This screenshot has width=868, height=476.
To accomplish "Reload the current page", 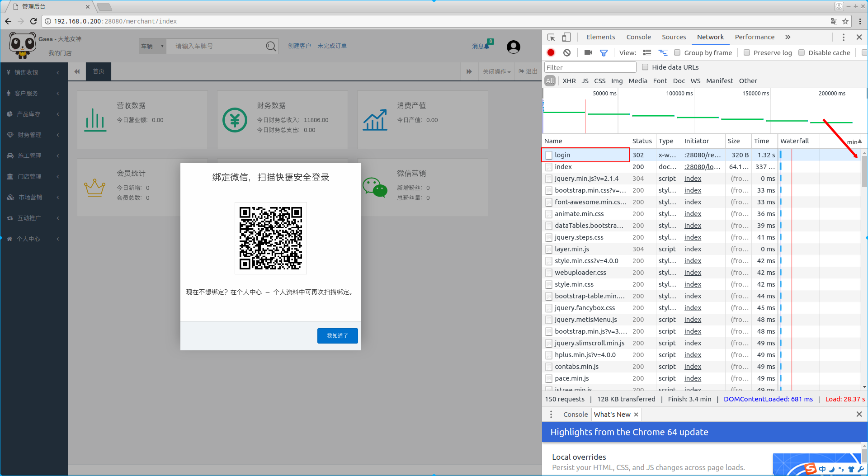I will pyautogui.click(x=33, y=21).
